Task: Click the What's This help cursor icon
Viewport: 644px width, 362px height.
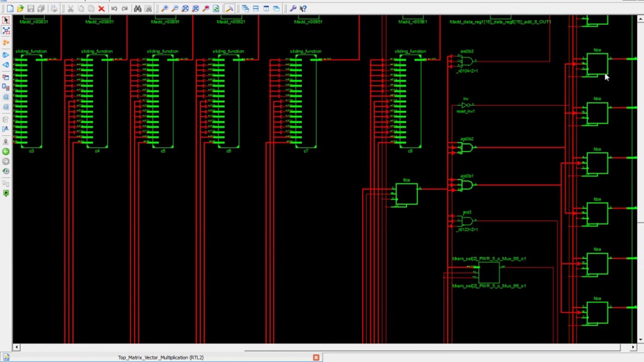Action: [303, 9]
